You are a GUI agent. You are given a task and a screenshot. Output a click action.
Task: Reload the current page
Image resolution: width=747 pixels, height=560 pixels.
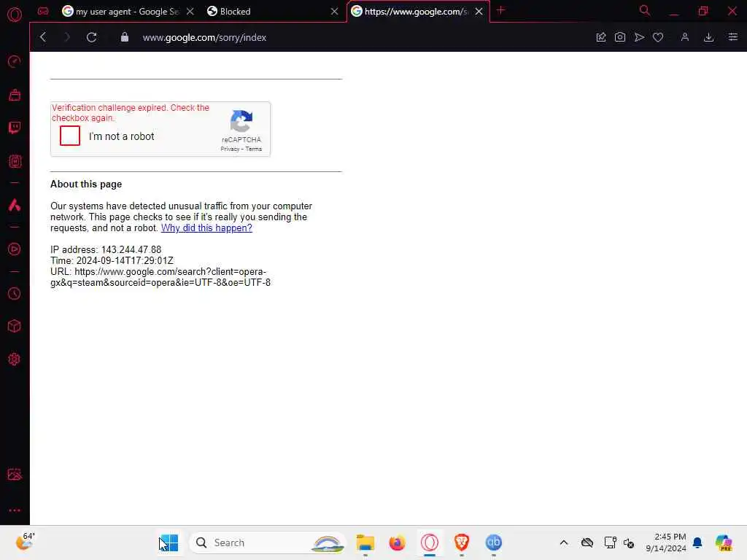[x=91, y=37]
